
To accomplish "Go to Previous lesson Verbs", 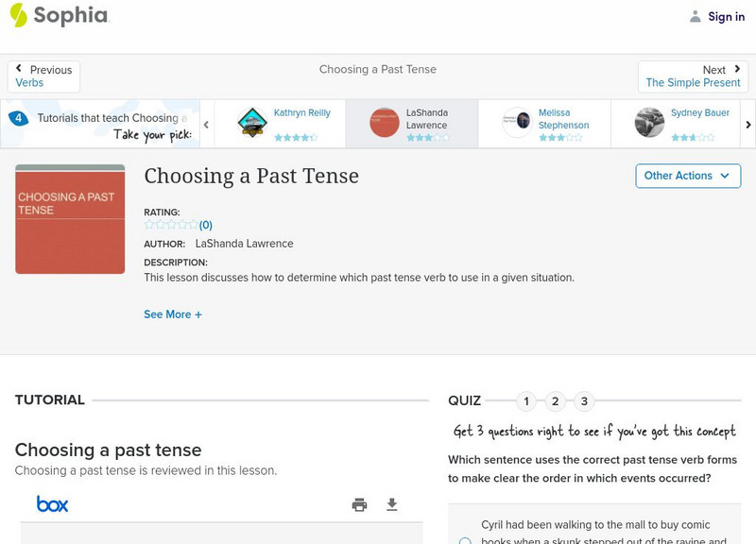I will tap(43, 76).
